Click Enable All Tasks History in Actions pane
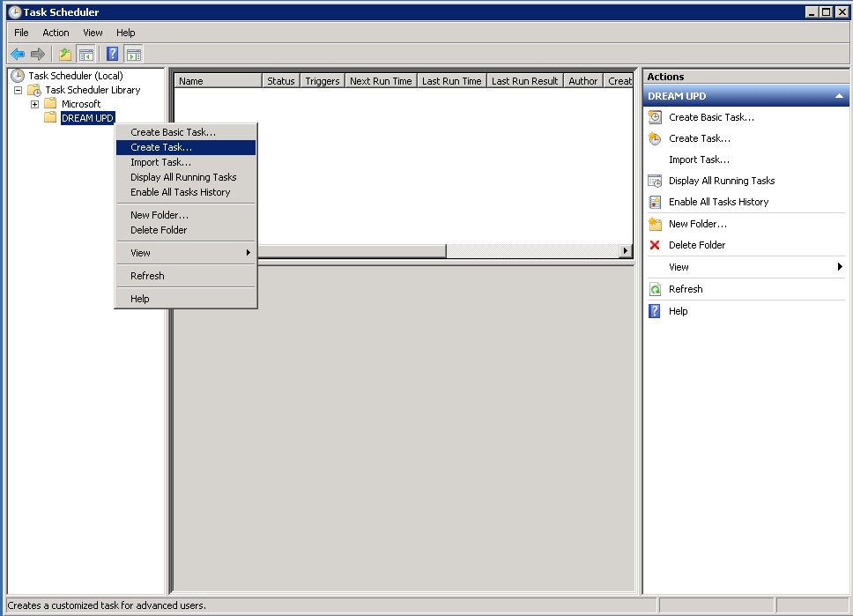853x616 pixels. [719, 202]
